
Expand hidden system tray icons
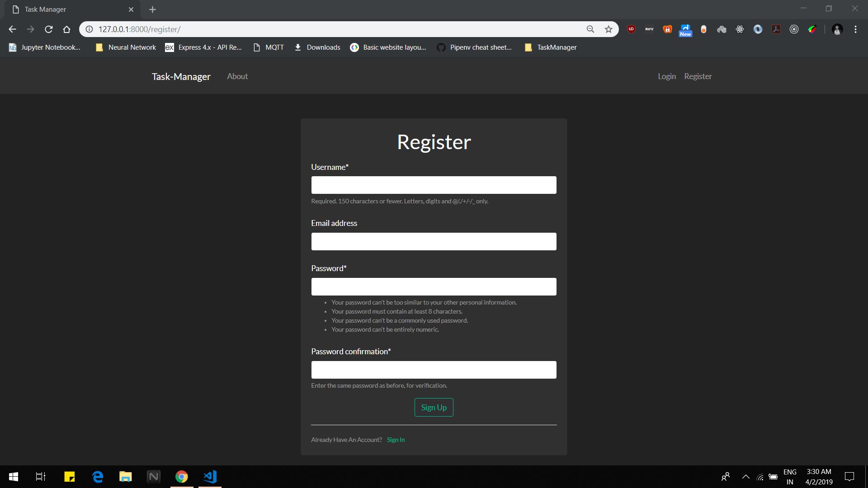click(x=746, y=476)
